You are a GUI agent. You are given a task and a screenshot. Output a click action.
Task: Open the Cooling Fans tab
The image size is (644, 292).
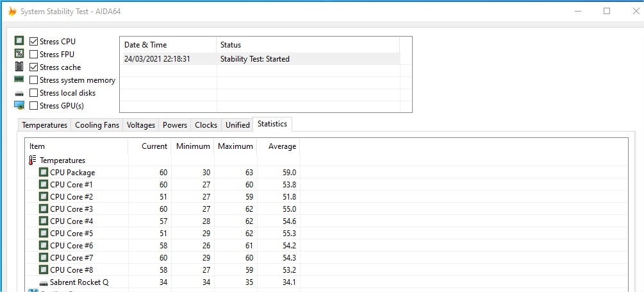pos(97,125)
